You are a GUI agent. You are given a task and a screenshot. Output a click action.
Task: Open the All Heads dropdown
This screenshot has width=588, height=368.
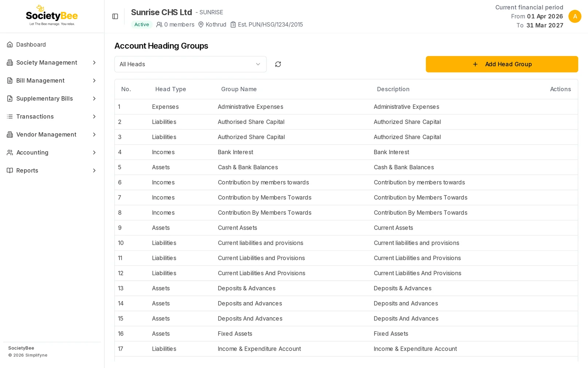click(190, 64)
